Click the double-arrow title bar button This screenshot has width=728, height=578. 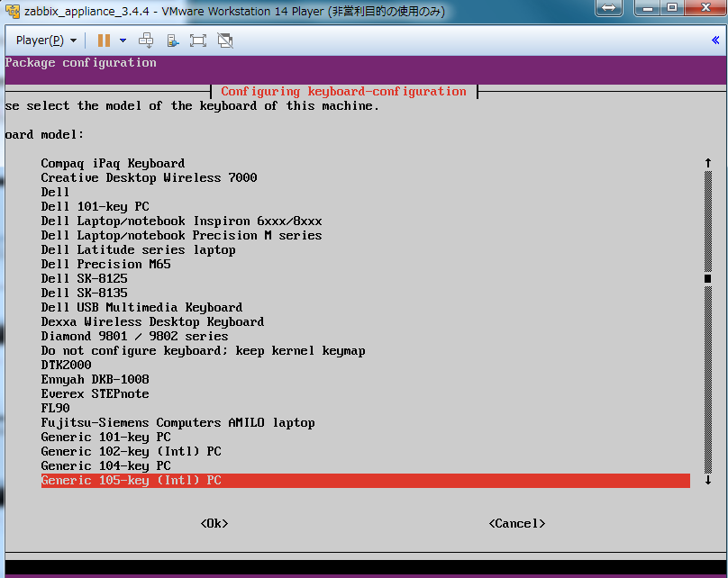point(609,8)
